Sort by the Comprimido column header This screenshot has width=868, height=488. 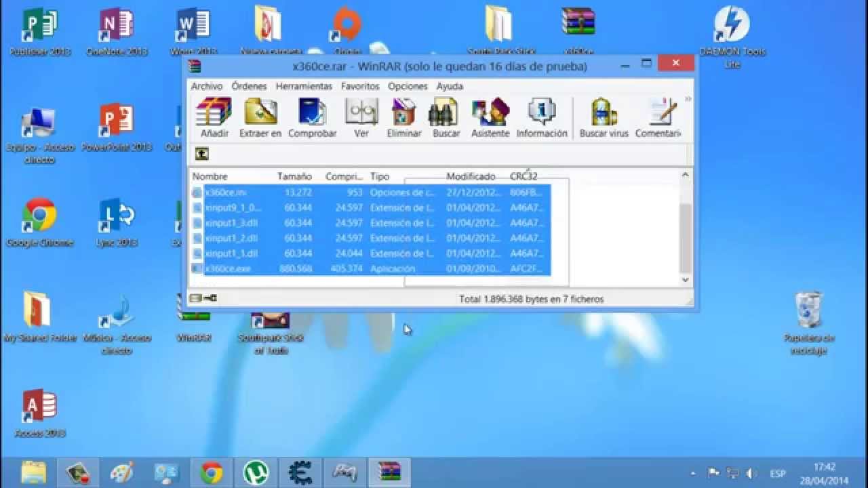(x=344, y=176)
